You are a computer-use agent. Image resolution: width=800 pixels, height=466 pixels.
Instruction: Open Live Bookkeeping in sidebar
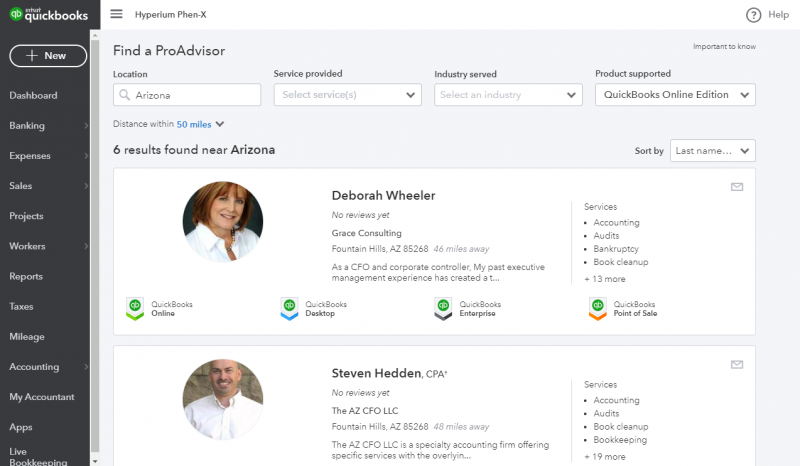[x=38, y=456]
